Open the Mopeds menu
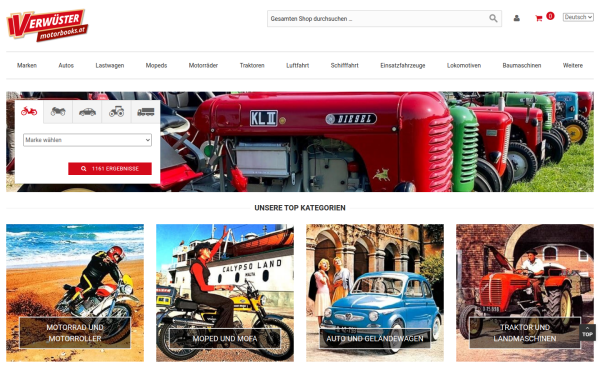 (156, 65)
